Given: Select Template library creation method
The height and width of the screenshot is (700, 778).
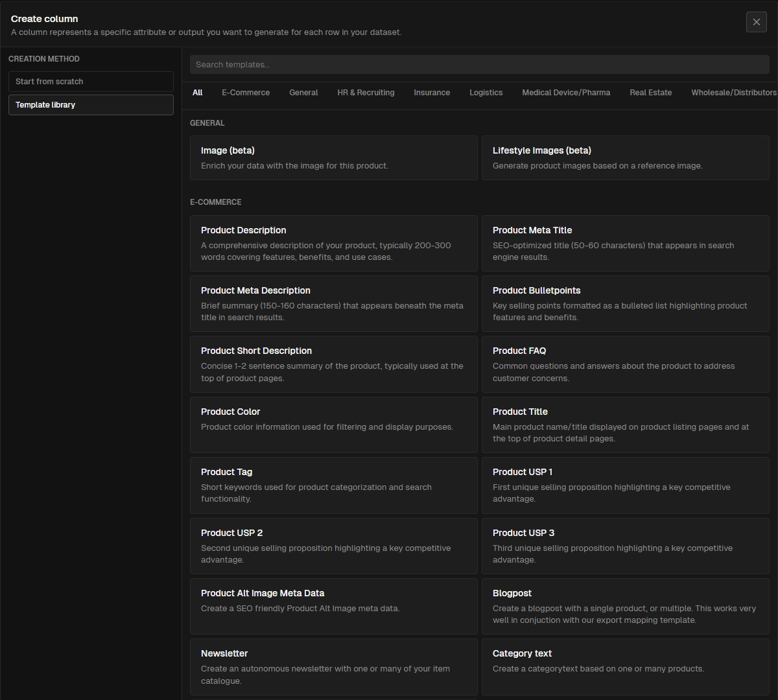Looking at the screenshot, I should (x=91, y=105).
